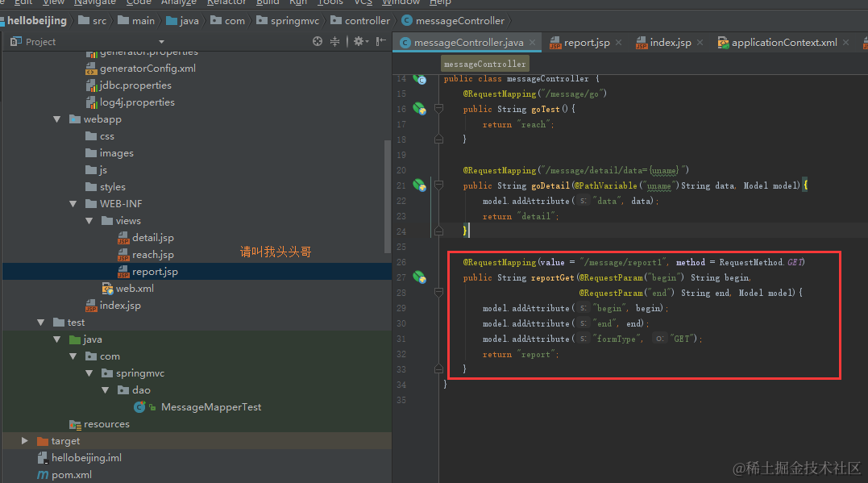Select jdbc.properties file
Viewport: 868px width, 483px height.
click(135, 85)
